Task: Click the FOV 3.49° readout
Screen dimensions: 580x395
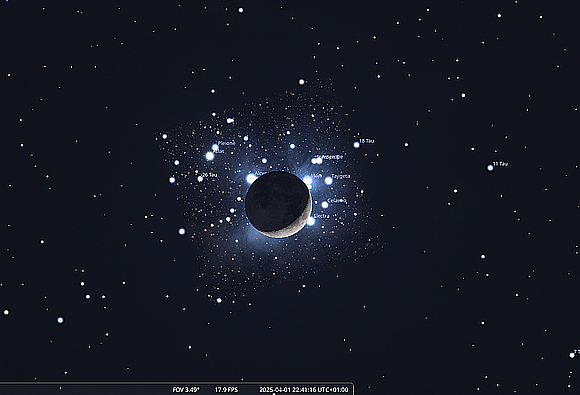Action: [186, 389]
